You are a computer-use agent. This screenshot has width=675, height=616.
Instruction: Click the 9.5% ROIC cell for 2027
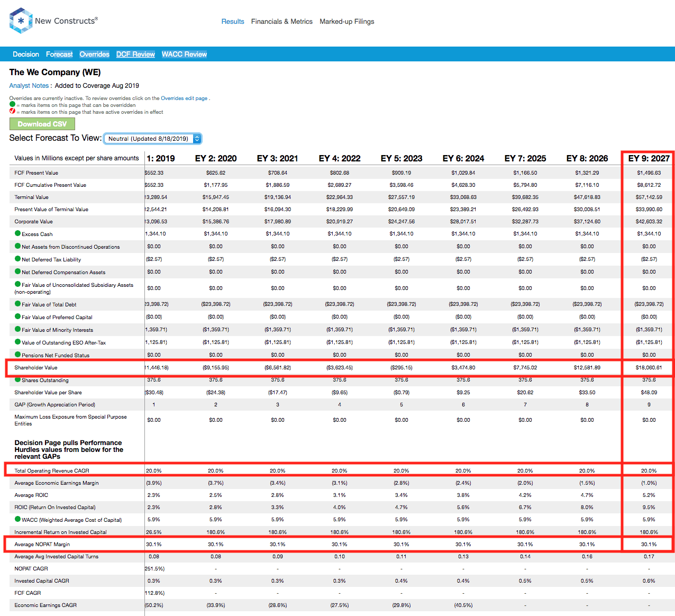pos(649,508)
